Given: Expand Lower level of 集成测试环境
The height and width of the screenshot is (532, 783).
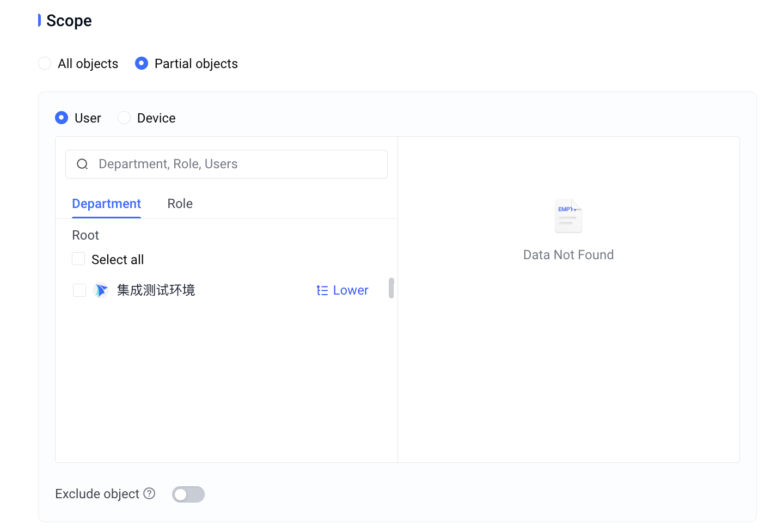Looking at the screenshot, I should (x=342, y=290).
